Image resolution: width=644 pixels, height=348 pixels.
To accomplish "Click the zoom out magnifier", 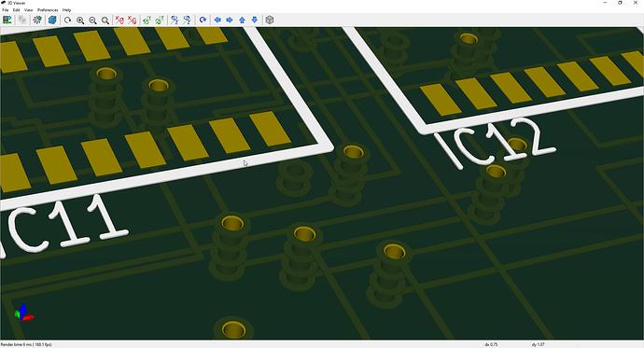I will [92, 21].
